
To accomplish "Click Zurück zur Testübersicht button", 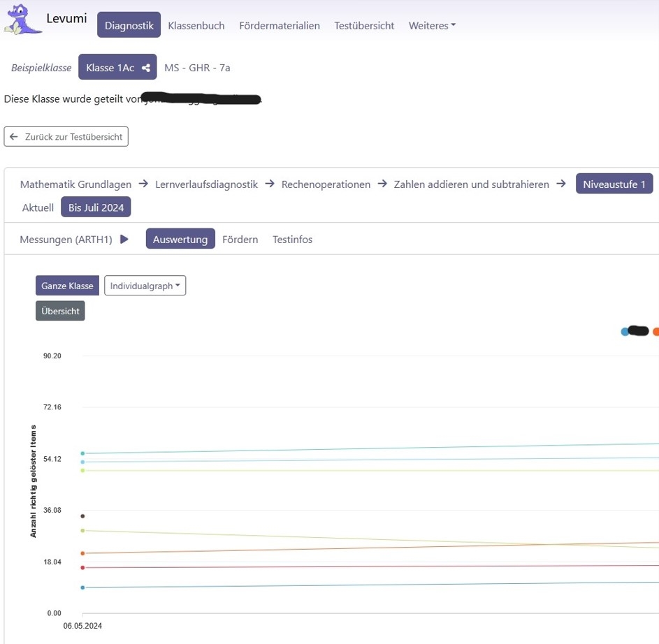I will [66, 137].
